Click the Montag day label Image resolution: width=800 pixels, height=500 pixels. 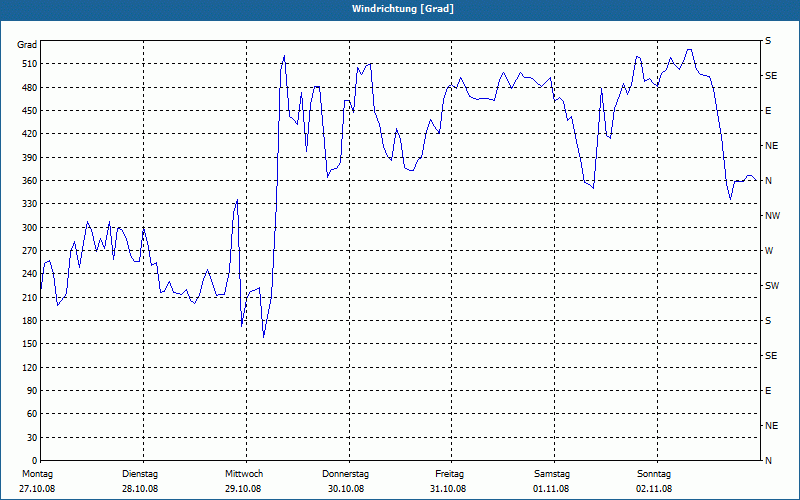(x=37, y=474)
